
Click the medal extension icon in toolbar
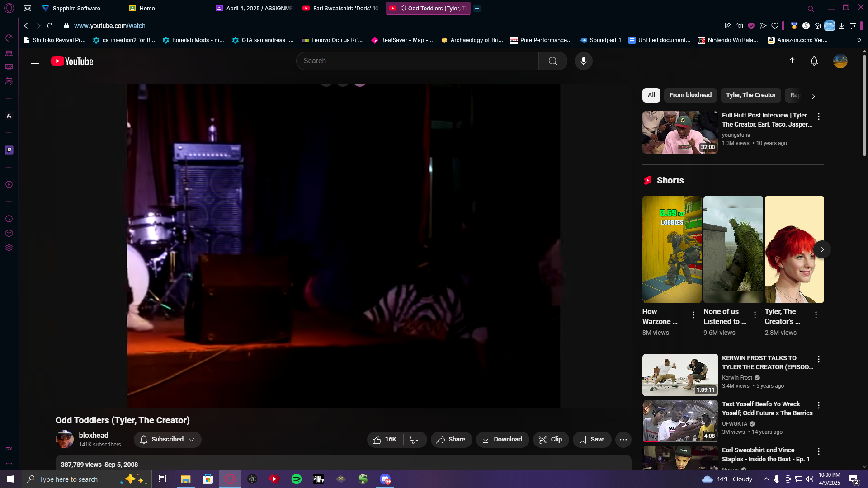click(x=794, y=26)
